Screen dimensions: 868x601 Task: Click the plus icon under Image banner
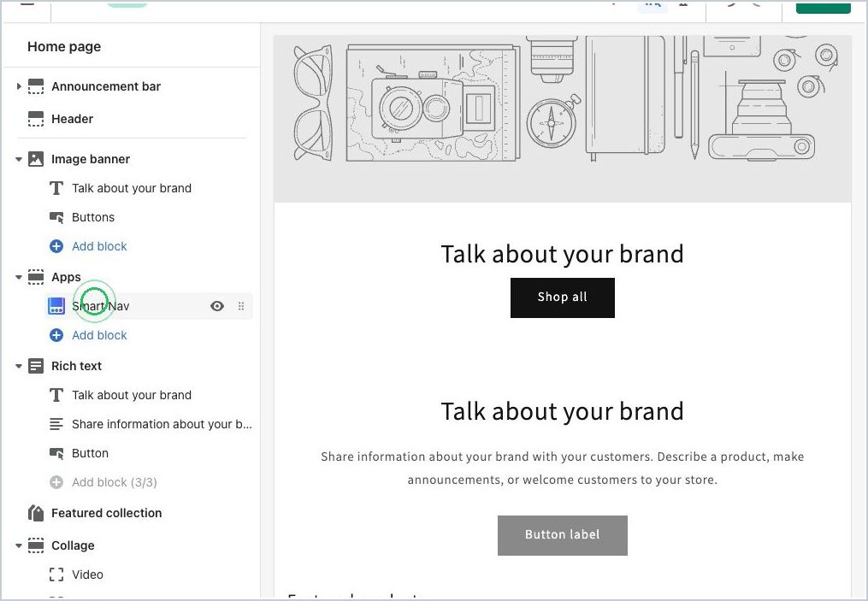pyautogui.click(x=56, y=246)
